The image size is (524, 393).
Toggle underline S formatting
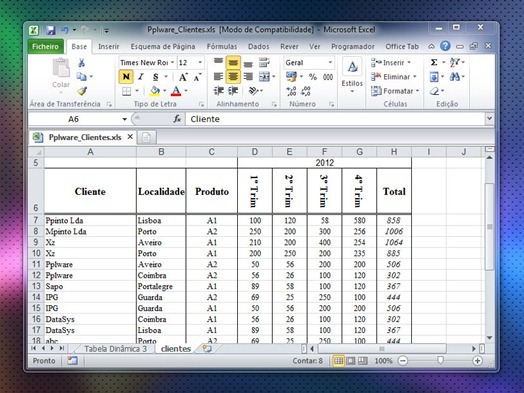[155, 77]
